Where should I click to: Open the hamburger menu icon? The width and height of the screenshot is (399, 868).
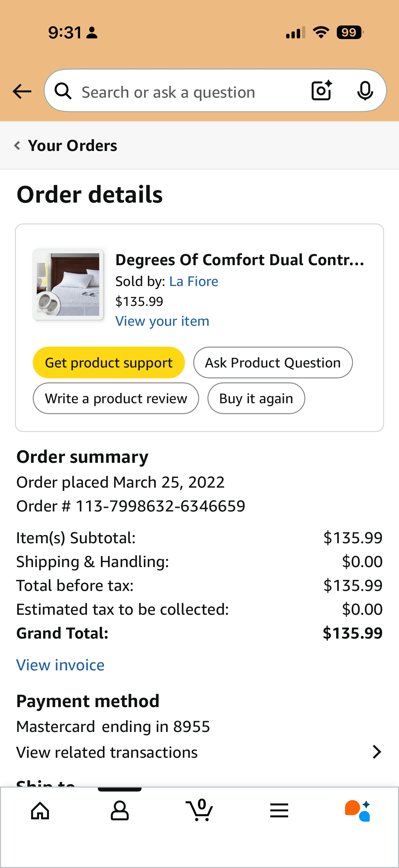279,810
